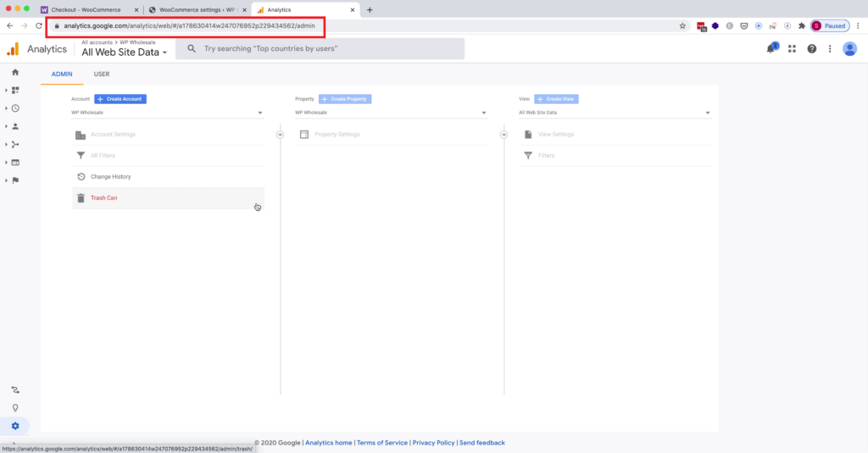Image resolution: width=868 pixels, height=453 pixels.
Task: Bookmark the page with the star icon
Action: 682,26
